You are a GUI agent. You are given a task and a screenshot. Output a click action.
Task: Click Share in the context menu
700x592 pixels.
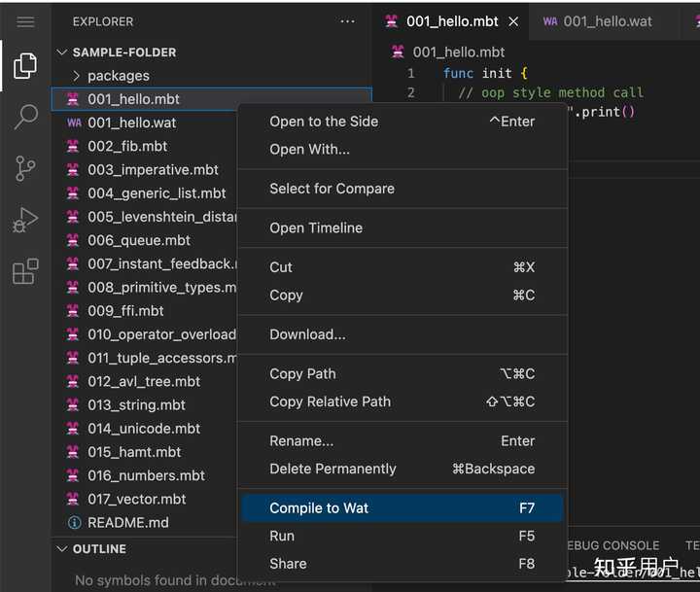(288, 564)
